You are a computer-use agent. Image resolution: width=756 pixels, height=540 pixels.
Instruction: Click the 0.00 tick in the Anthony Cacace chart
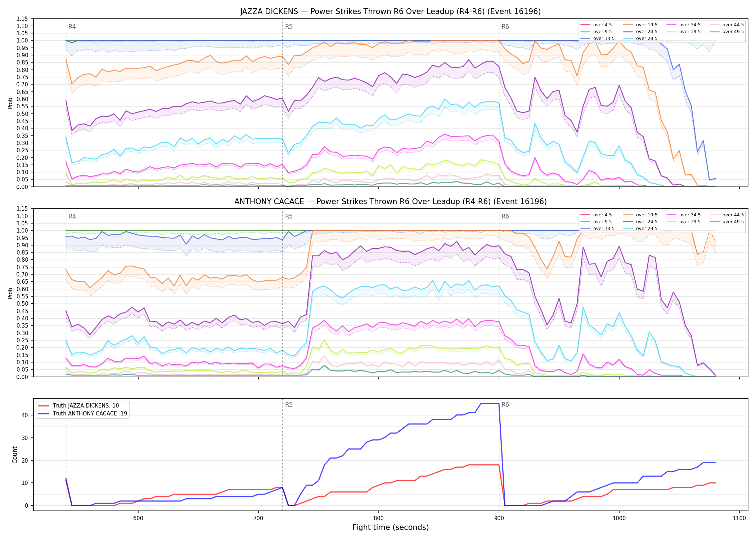pos(22,377)
